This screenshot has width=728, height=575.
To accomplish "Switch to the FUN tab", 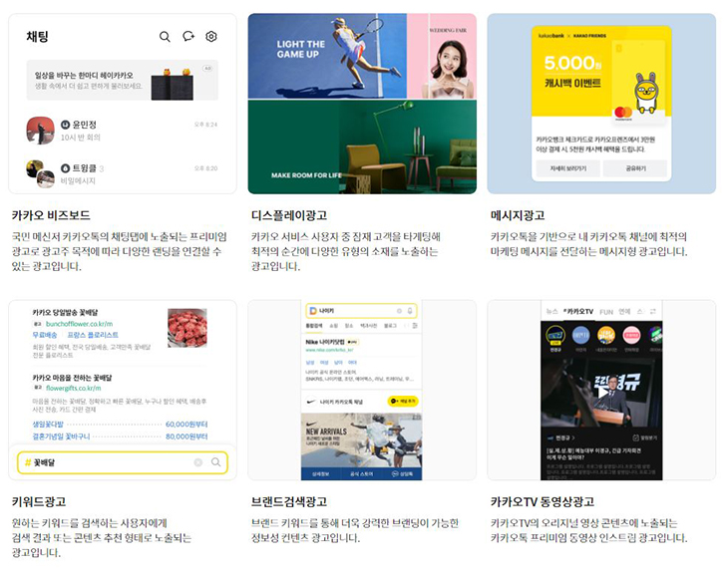I will point(606,312).
